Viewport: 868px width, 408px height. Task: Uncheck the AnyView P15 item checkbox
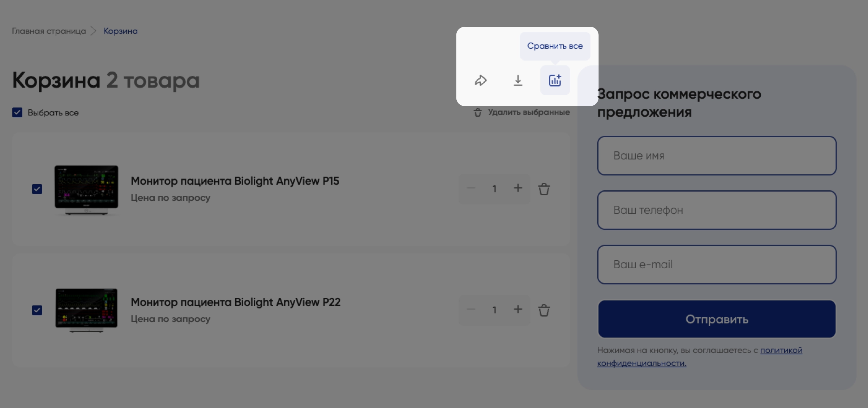37,189
